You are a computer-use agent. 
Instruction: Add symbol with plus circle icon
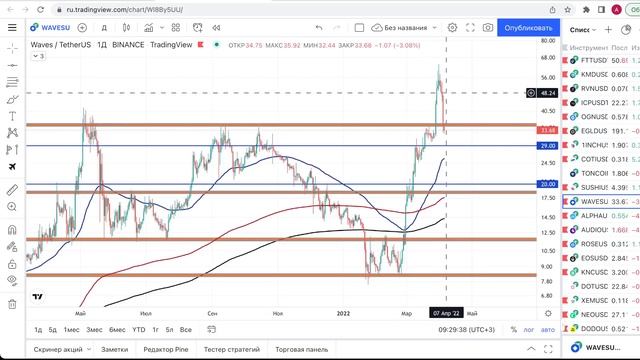[x=82, y=27]
